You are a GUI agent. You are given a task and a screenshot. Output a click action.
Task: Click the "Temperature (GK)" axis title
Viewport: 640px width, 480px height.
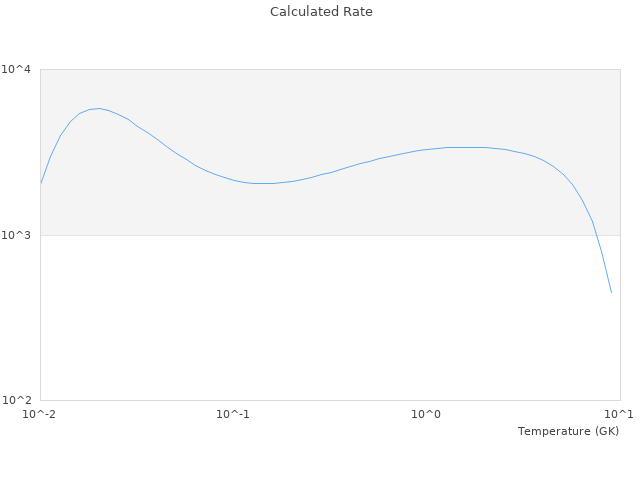point(568,431)
